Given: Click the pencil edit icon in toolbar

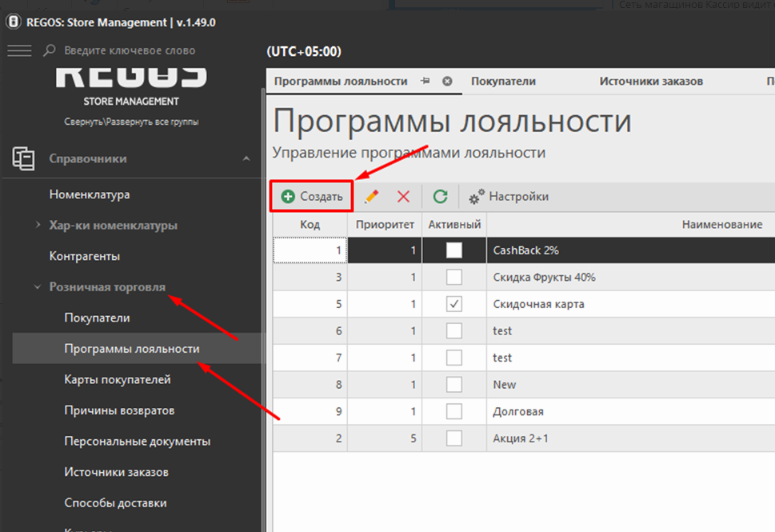Looking at the screenshot, I should click(372, 196).
